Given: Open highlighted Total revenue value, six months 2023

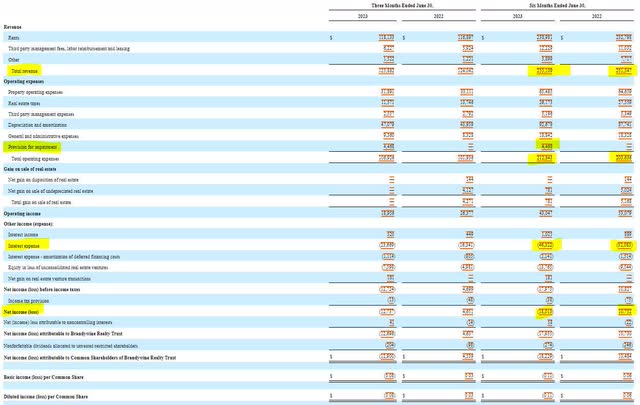Looking at the screenshot, I should click(545, 71).
